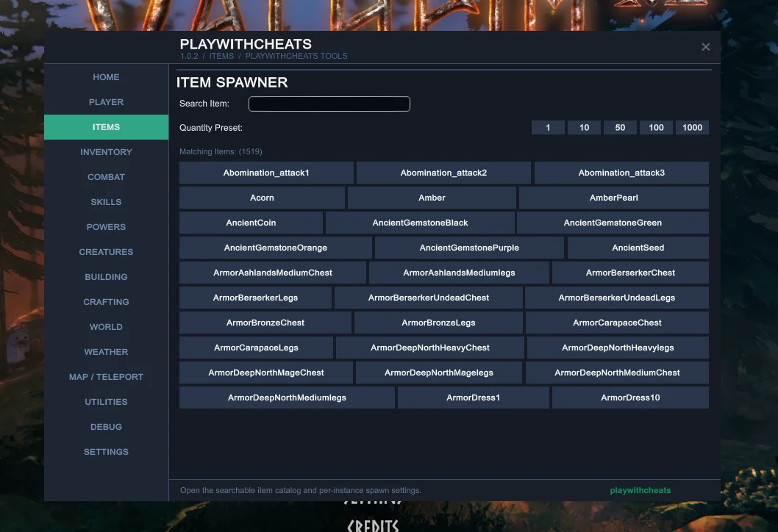Spawn ArmorDeepNorthMediumChest item
The image size is (778, 532).
point(617,373)
